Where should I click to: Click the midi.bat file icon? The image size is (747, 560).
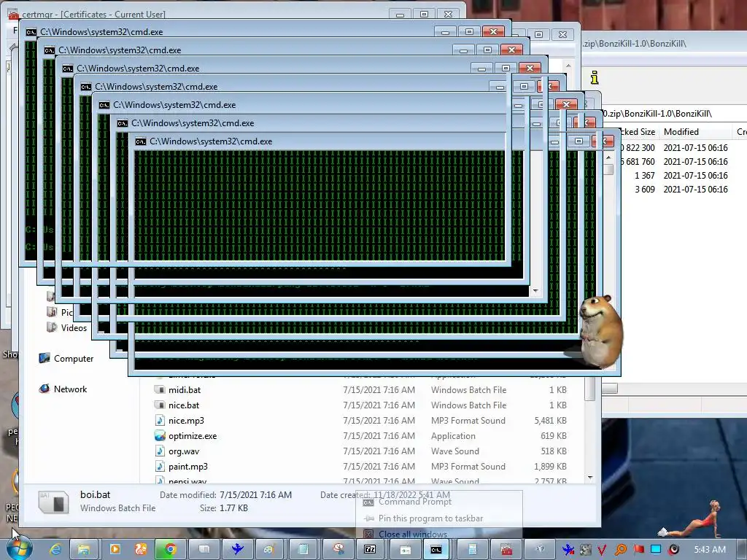160,389
